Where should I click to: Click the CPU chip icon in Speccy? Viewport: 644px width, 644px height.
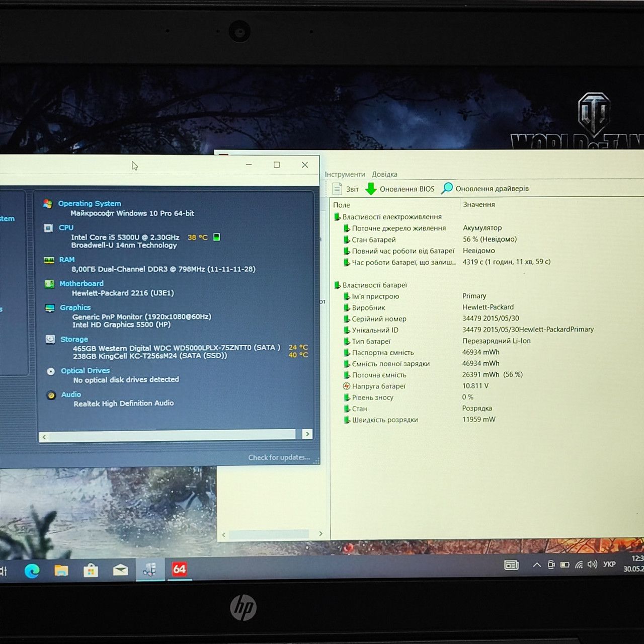48,228
